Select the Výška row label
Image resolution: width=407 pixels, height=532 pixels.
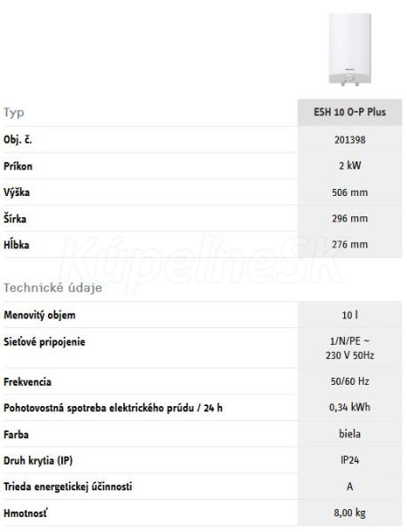[17, 192]
